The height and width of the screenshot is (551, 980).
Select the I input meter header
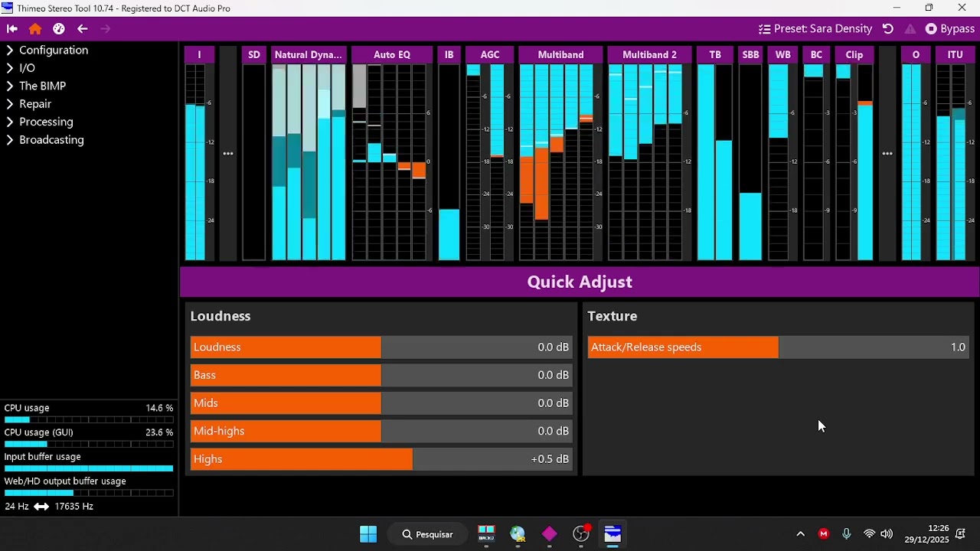pos(199,54)
